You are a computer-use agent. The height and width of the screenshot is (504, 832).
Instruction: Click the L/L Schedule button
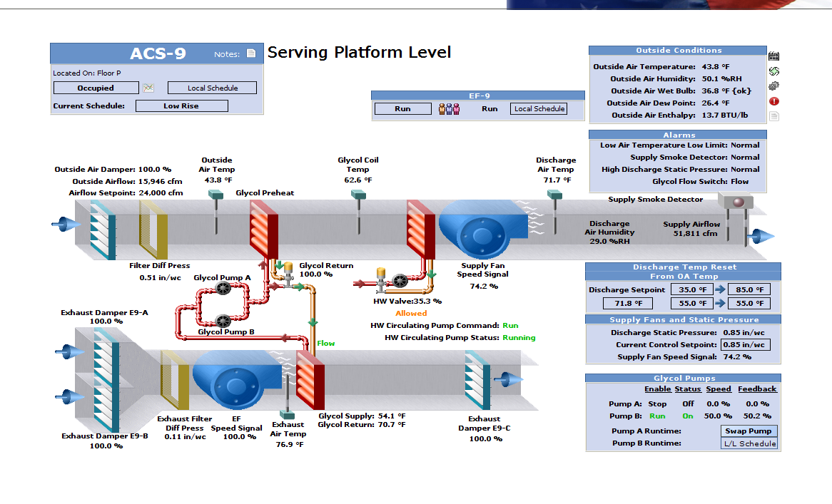coord(749,443)
